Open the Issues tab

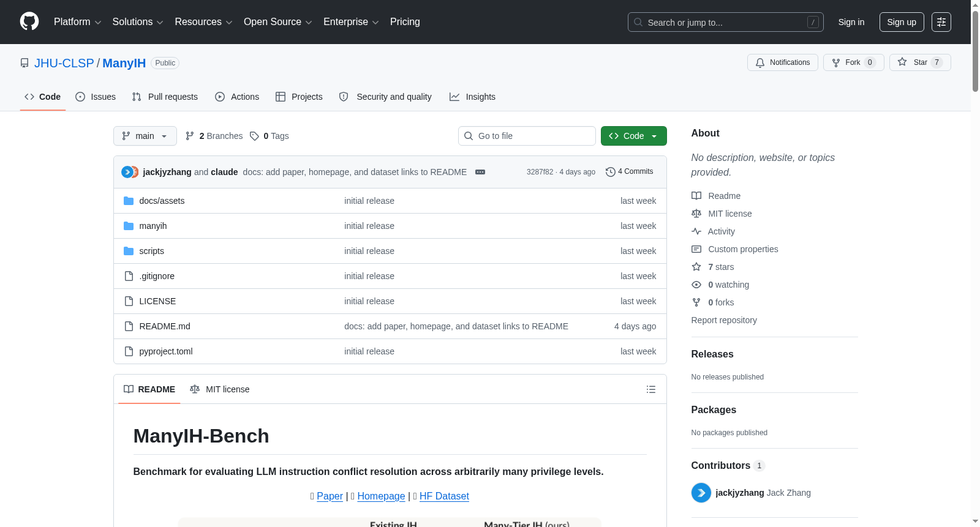pos(96,97)
